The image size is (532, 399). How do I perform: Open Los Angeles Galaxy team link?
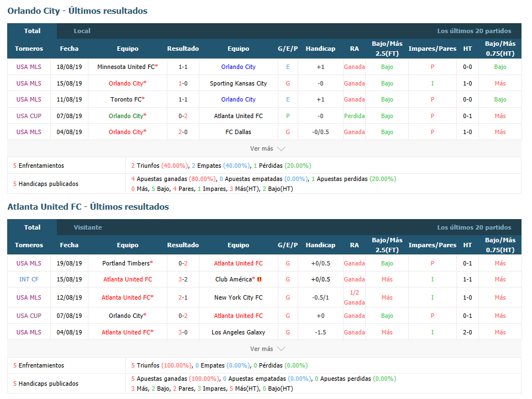pyautogui.click(x=238, y=332)
